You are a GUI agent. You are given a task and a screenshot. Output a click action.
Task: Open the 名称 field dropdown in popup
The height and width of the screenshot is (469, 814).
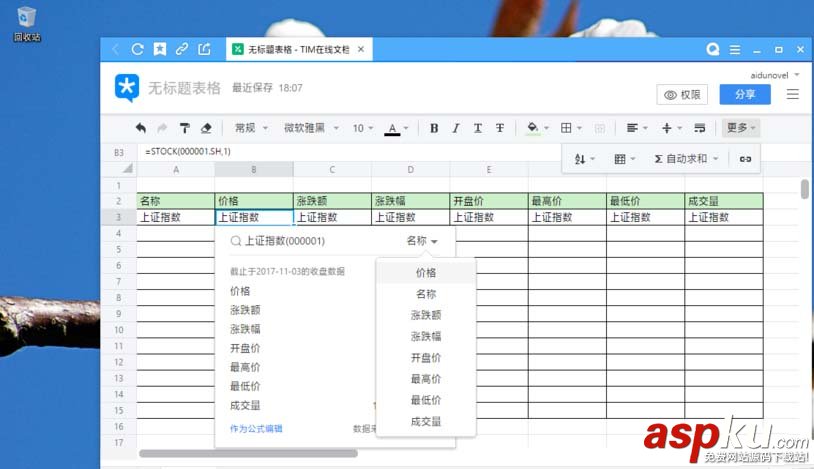[422, 241]
